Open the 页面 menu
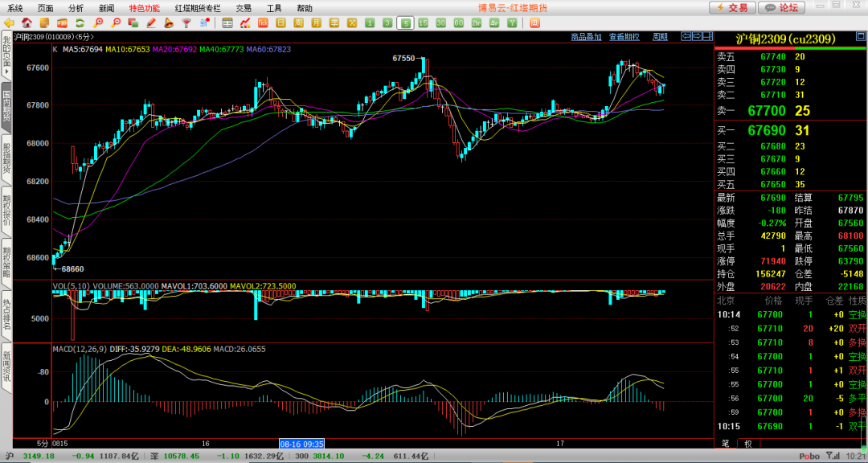The image size is (868, 463). pyautogui.click(x=46, y=8)
